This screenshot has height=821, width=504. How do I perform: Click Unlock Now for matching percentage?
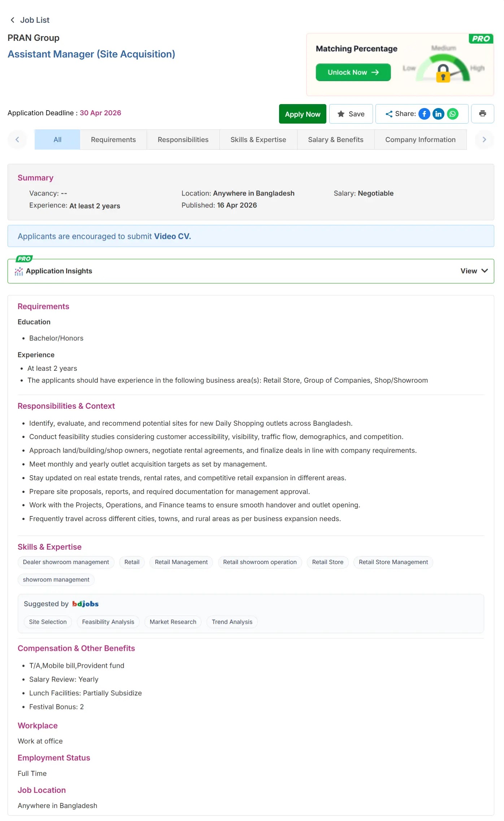tap(353, 72)
